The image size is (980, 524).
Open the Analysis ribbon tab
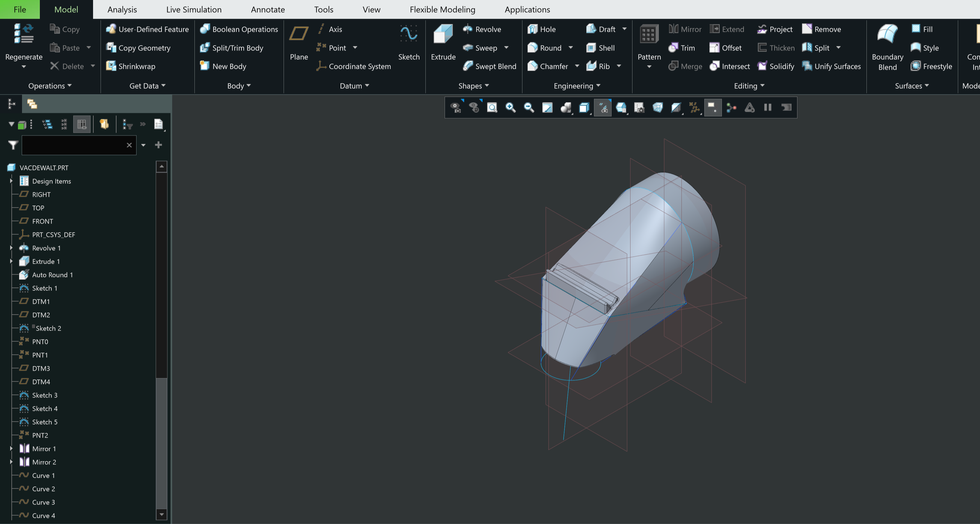click(x=122, y=9)
